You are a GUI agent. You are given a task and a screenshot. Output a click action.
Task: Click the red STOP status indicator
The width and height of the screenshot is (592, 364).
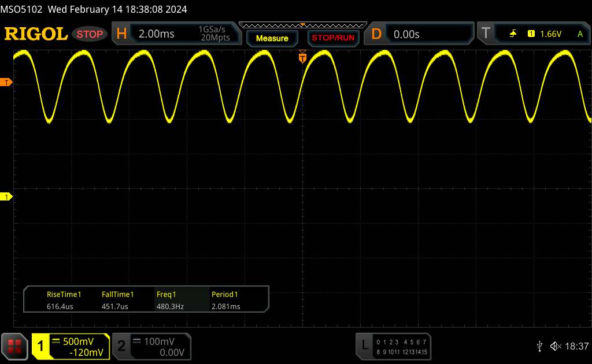(90, 34)
